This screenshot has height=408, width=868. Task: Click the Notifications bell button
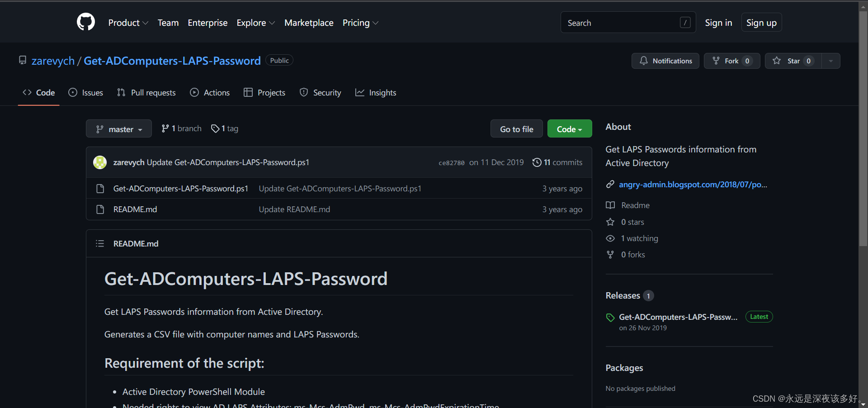[x=665, y=61]
